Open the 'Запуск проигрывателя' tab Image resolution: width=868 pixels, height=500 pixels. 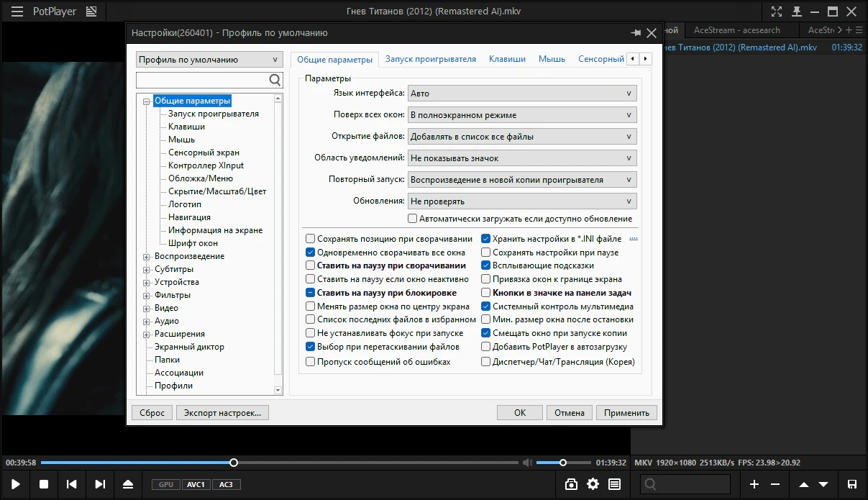430,59
